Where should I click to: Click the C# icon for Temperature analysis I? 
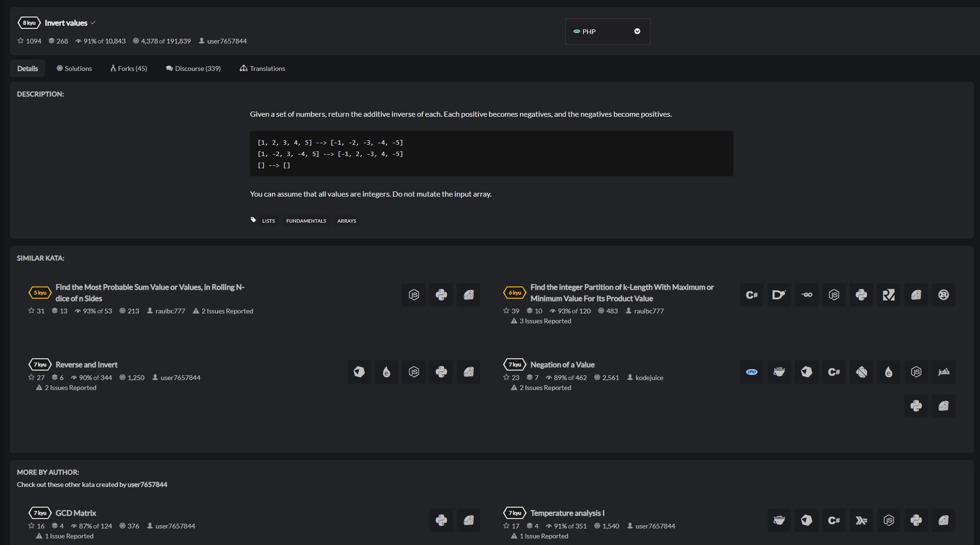(x=834, y=520)
